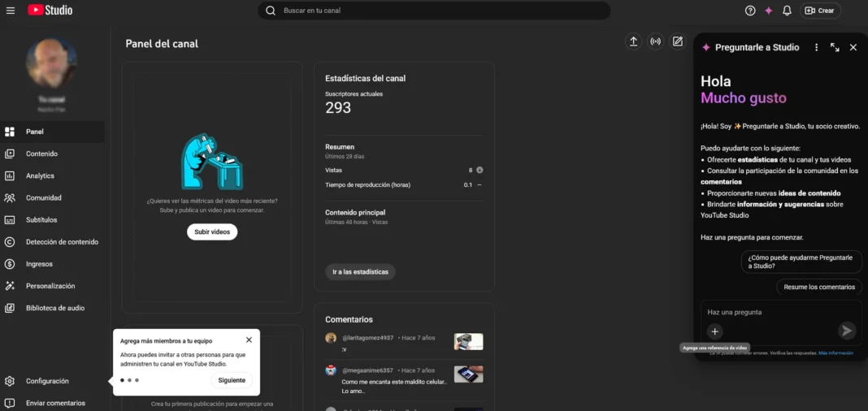Open Ingresos in the sidebar
Viewport: 868px width, 411px height.
pos(52,264)
